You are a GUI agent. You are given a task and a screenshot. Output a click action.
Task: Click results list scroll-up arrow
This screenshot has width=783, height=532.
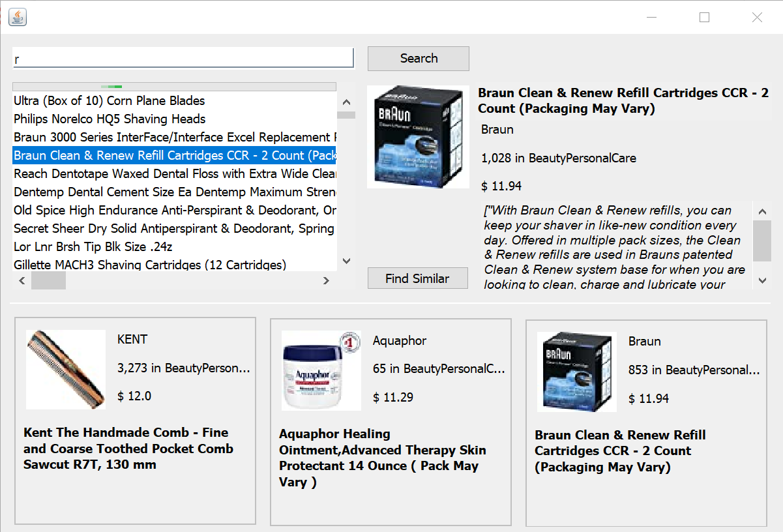point(346,102)
